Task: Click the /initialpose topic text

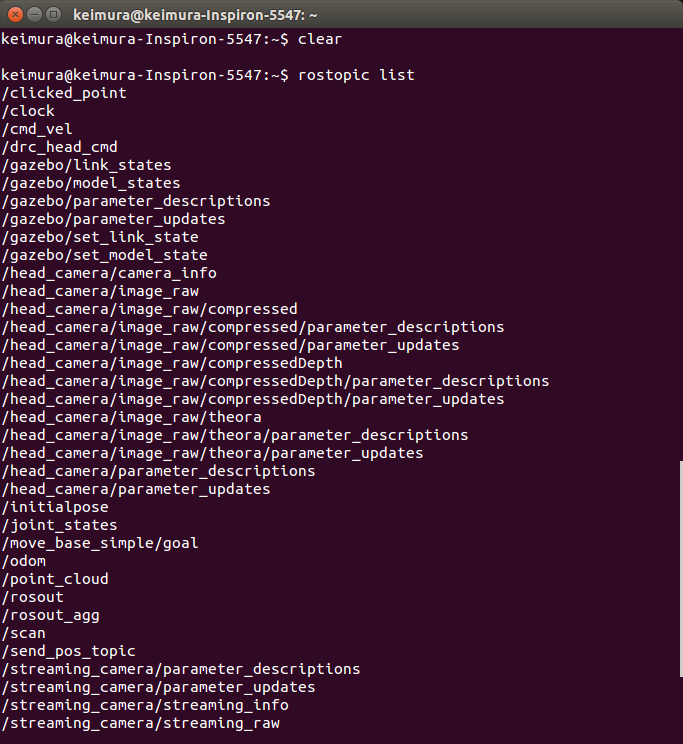Action: point(55,507)
